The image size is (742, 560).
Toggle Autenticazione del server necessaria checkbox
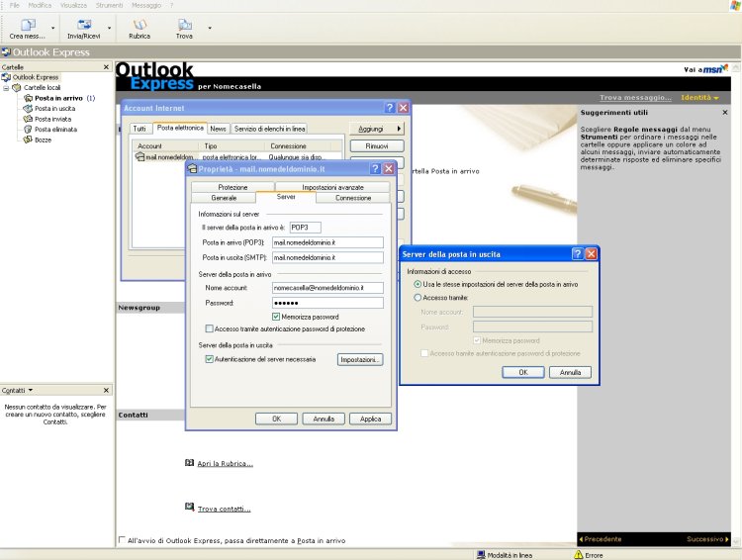[x=209, y=359]
